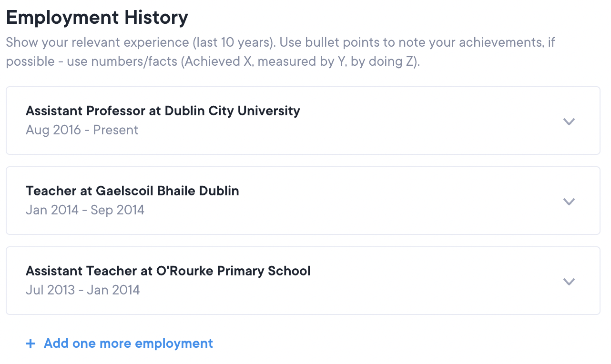
Task: Click 'Jul 2013' start date in Assistant Teacher entry
Action: point(50,290)
